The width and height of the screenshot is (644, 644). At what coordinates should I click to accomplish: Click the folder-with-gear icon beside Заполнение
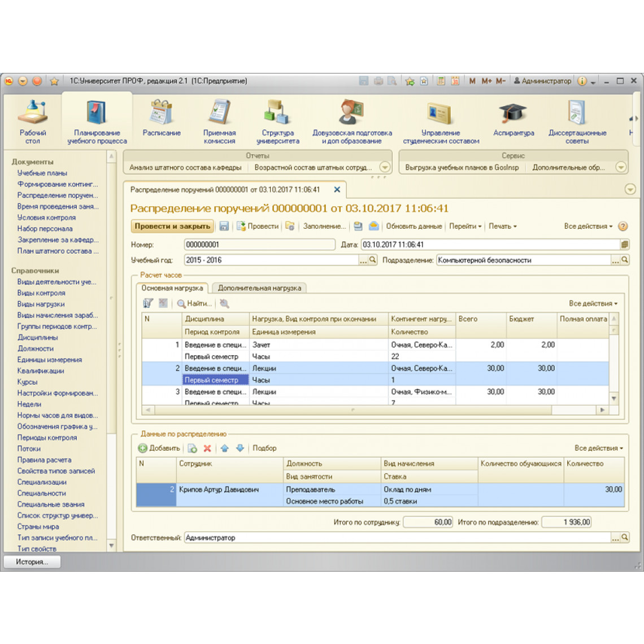pos(290,226)
